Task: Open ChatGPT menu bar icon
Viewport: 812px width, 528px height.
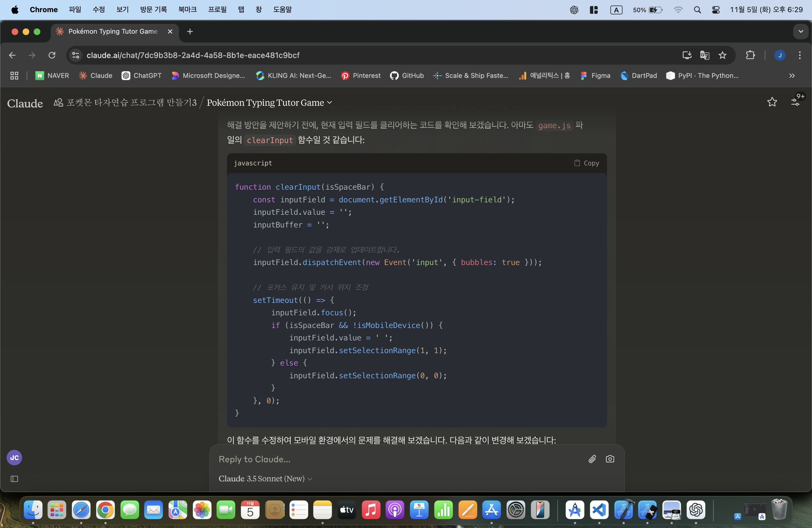Action: click(x=574, y=10)
